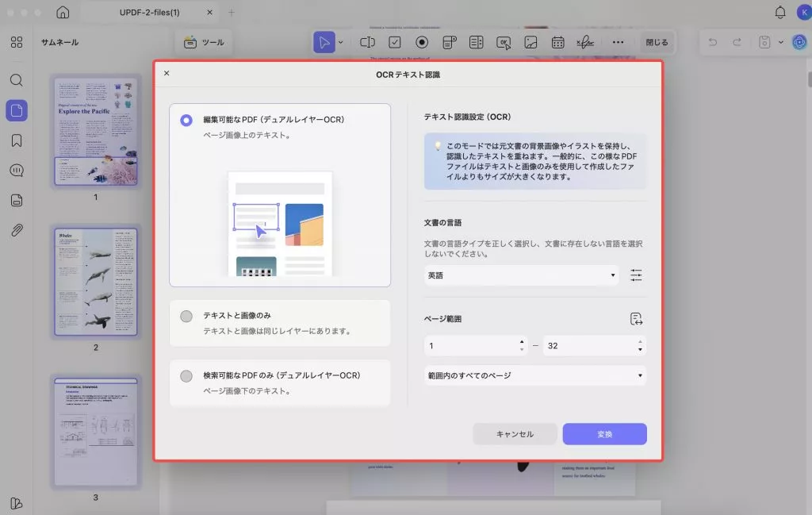Screen dimensions: 812x515
Task: Open the user avatar K profile
Action: (x=804, y=12)
